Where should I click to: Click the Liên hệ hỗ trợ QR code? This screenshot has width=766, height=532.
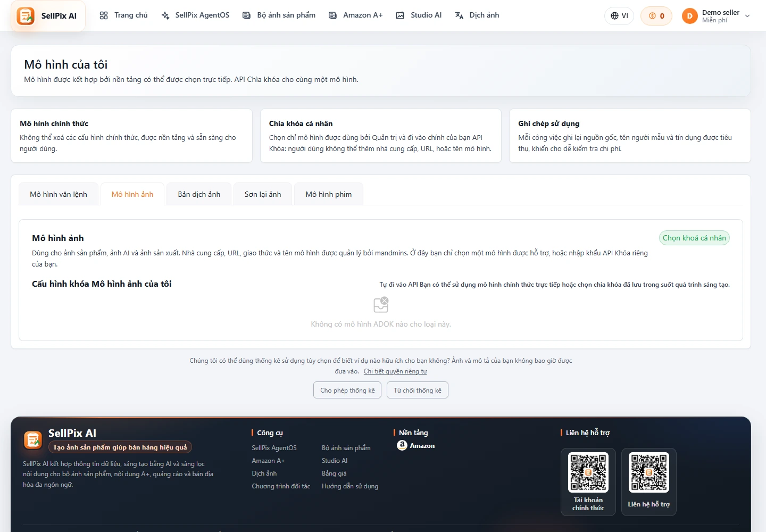(649, 472)
